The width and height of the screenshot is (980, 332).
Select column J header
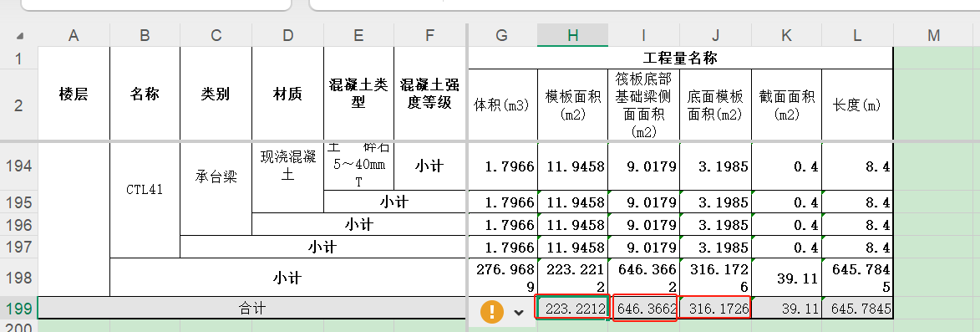click(x=716, y=36)
